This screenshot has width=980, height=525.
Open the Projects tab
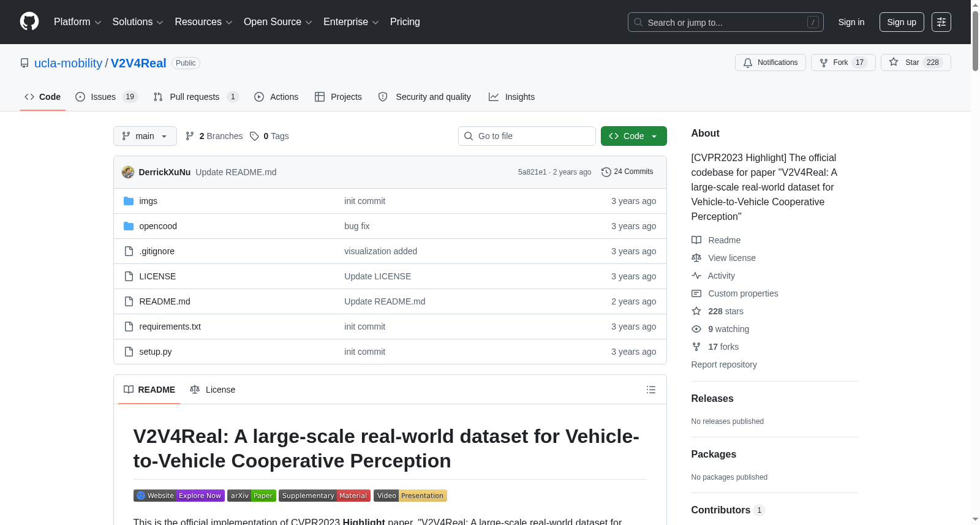click(x=338, y=97)
